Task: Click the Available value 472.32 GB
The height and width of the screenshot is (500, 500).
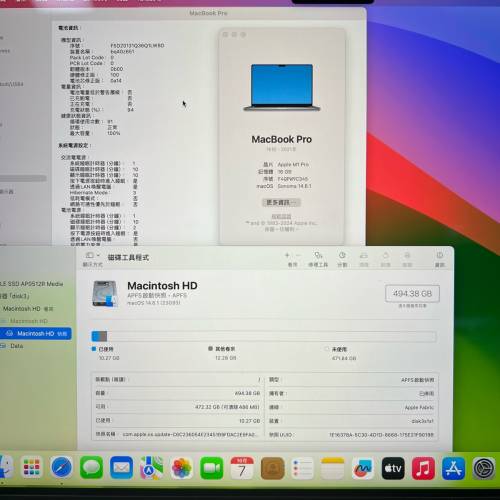Action: (x=227, y=407)
